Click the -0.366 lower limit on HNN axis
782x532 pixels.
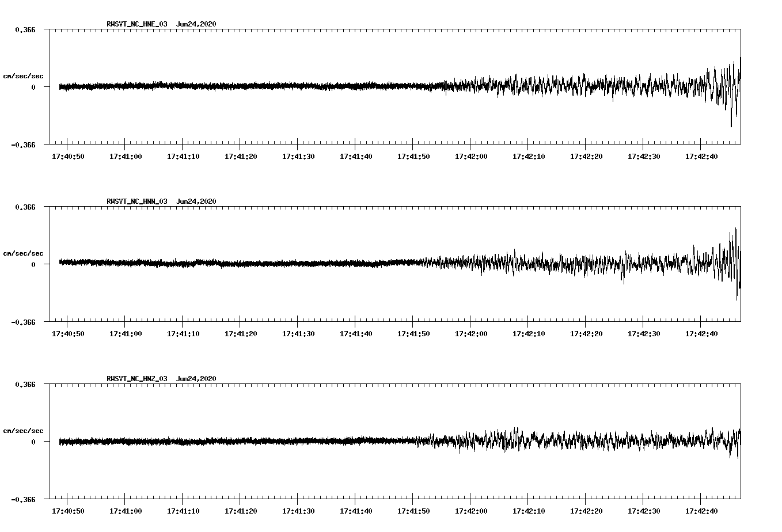click(23, 322)
